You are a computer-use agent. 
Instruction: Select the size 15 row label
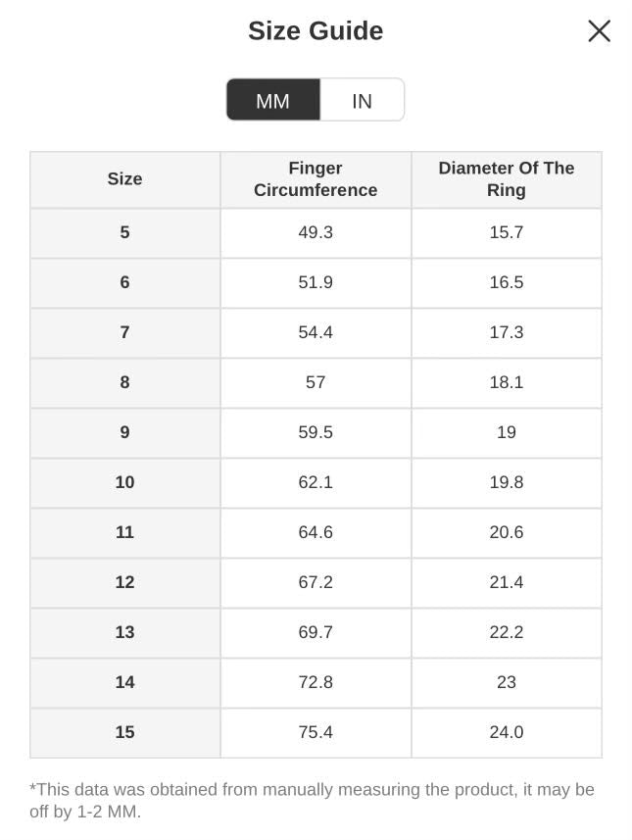(124, 733)
